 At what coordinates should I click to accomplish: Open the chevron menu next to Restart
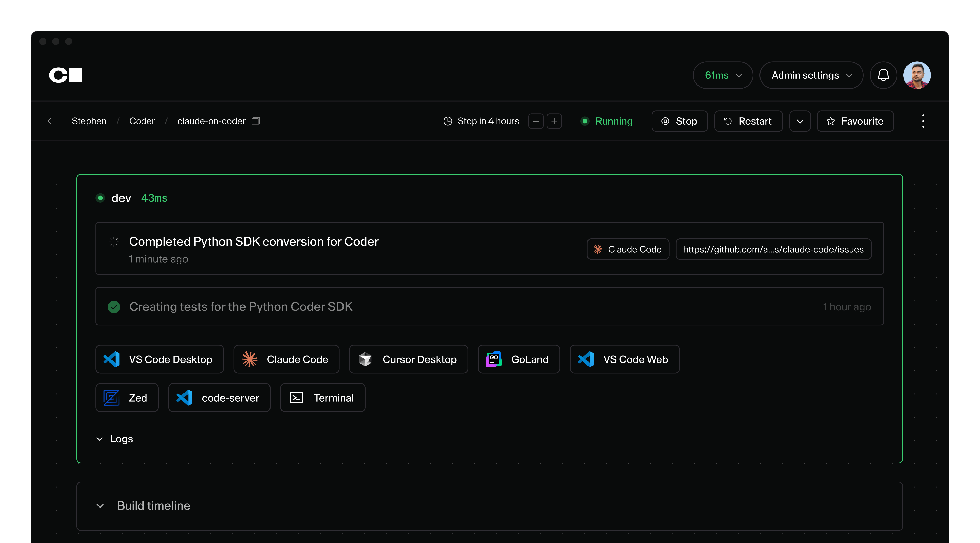pos(800,121)
